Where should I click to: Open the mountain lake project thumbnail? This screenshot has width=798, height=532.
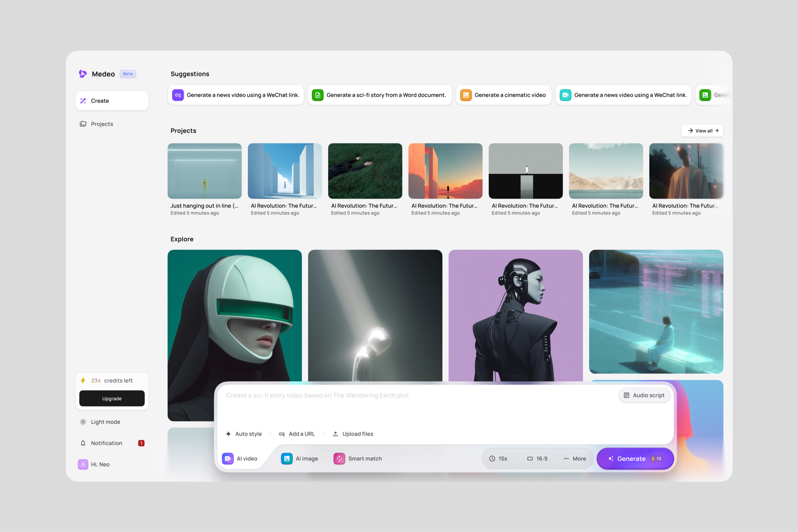(x=606, y=171)
